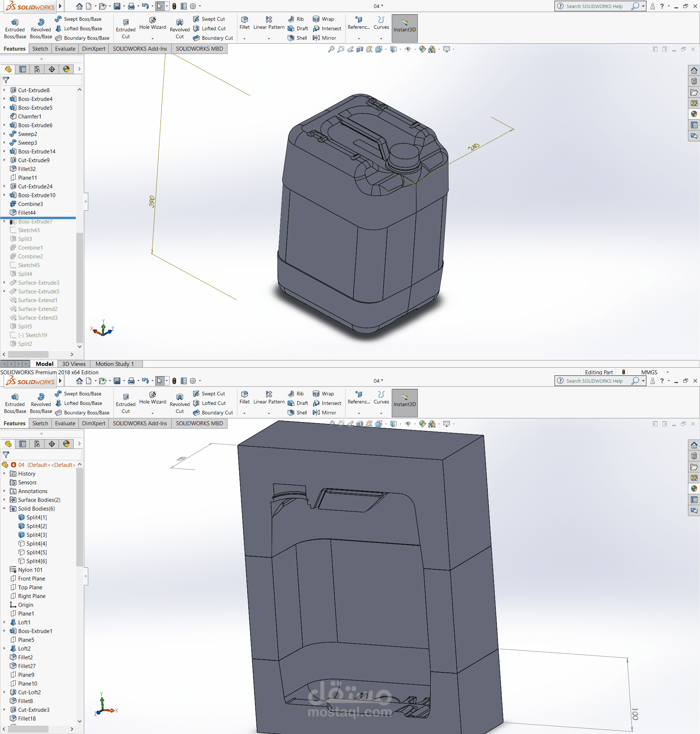Click Revolved Boss/Base in top window
Image resolution: width=700 pixels, height=734 pixels.
click(x=41, y=29)
